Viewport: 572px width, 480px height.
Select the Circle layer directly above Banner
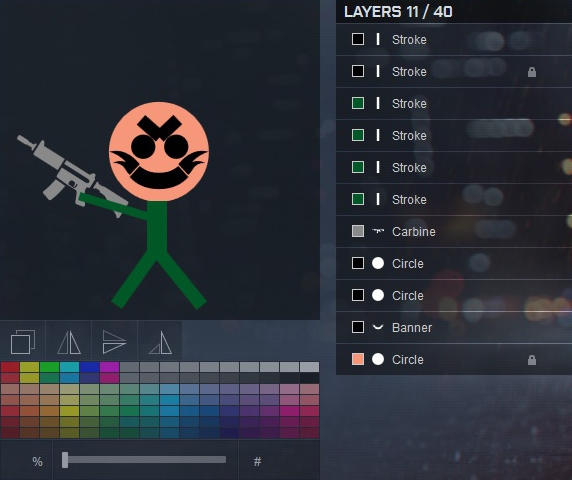(x=454, y=295)
